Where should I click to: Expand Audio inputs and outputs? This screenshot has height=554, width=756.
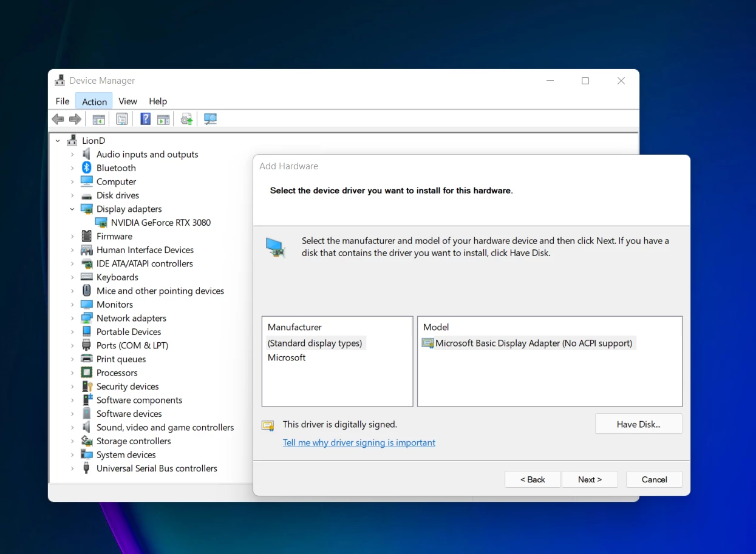(72, 154)
